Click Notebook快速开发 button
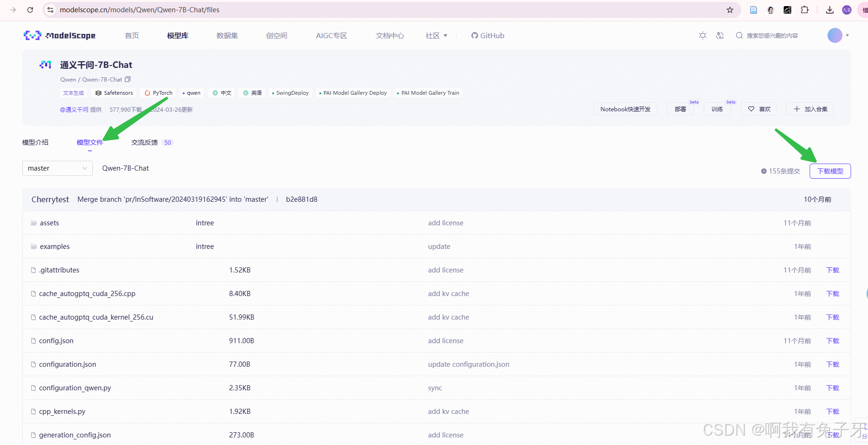This screenshot has width=868, height=445. tap(625, 109)
